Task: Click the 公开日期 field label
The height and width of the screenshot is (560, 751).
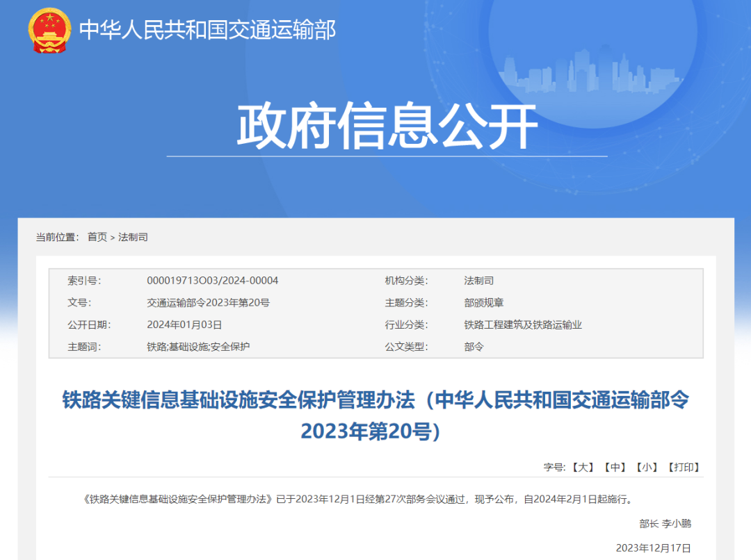Action: [89, 324]
